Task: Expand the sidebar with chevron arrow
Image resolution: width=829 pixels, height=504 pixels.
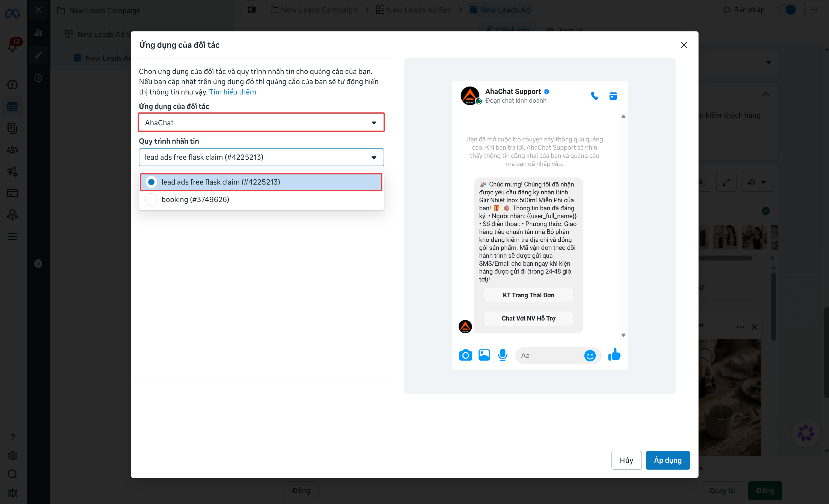Action: [x=38, y=263]
